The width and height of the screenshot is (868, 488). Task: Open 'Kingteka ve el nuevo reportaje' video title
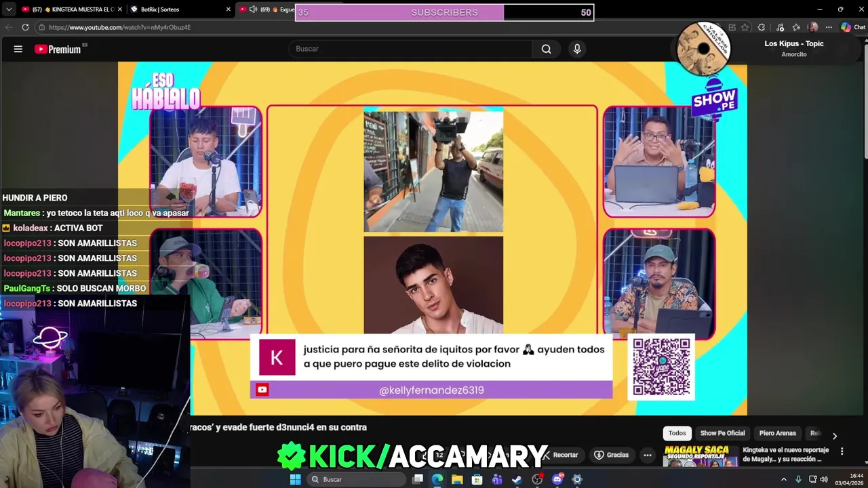pos(785,454)
